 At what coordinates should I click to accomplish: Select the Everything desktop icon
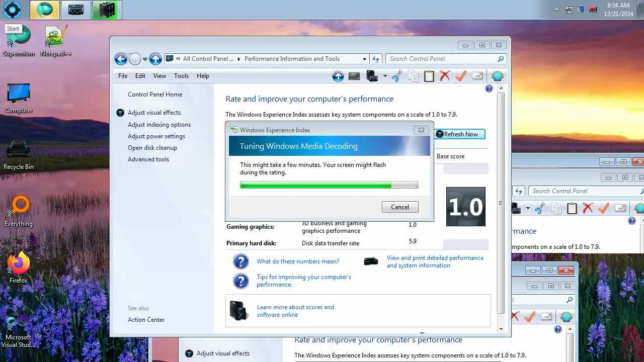click(x=19, y=212)
